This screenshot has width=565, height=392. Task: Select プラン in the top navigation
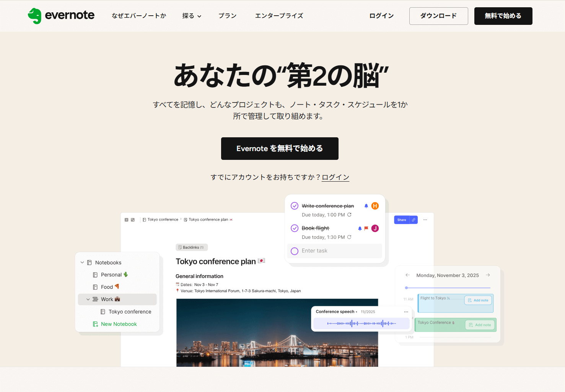click(227, 16)
